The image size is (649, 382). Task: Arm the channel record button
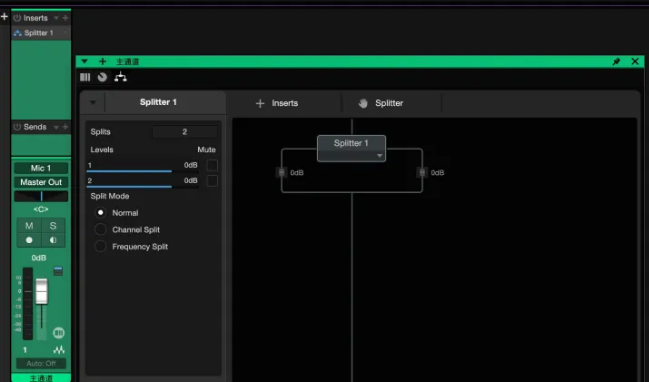coord(29,240)
